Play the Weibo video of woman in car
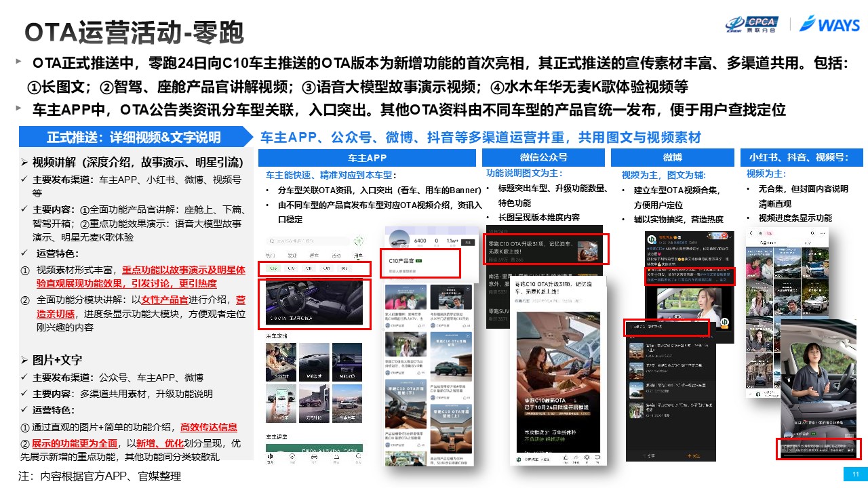Image resolution: width=868 pixels, height=488 pixels. [690, 308]
